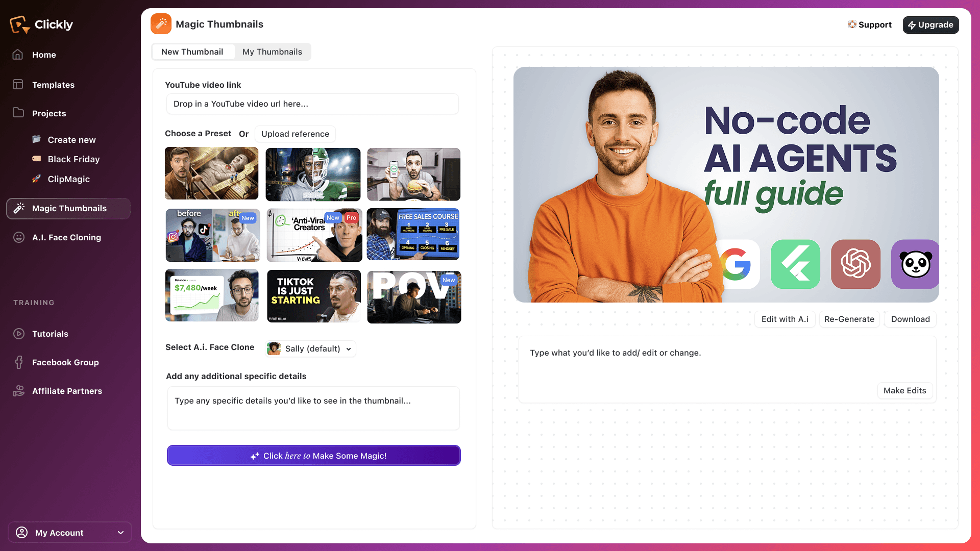Screen dimensions: 980x551
Task: Select the New Thumbnail tab
Action: (x=192, y=52)
